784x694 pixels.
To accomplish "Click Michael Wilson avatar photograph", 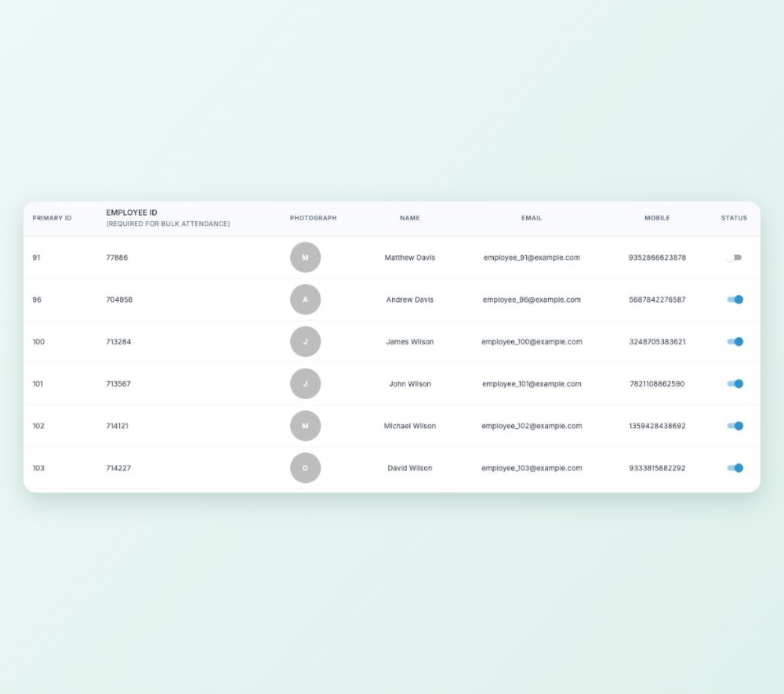I will pyautogui.click(x=305, y=426).
